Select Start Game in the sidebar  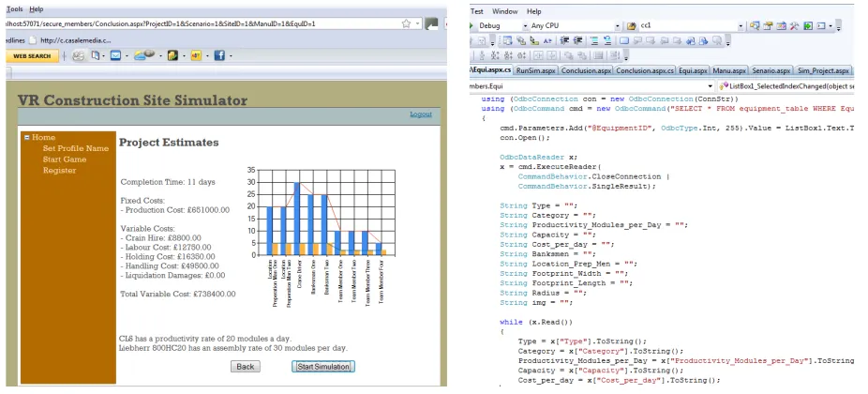coord(65,159)
